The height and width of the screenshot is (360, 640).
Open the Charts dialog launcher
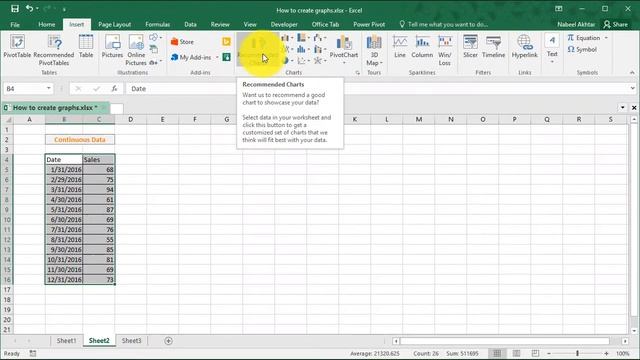(x=358, y=73)
